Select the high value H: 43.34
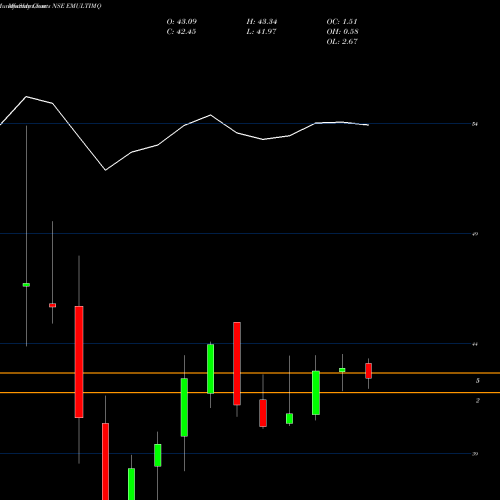The width and height of the screenshot is (500, 500). (x=262, y=22)
